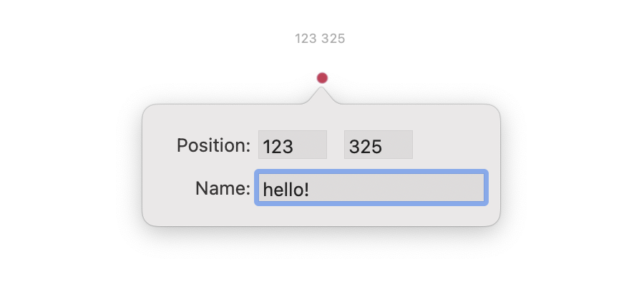Click the red dot marker
This screenshot has height=282, width=644.
point(322,78)
